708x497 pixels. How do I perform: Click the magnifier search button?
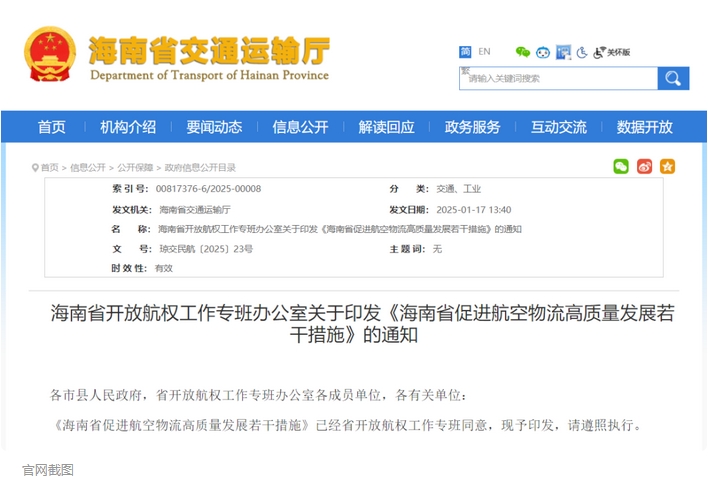pyautogui.click(x=673, y=79)
